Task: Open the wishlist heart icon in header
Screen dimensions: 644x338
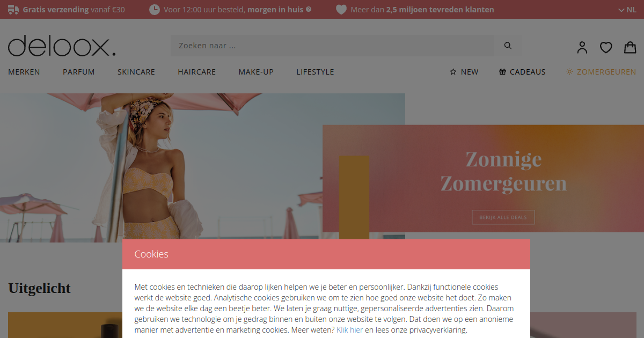Action: [x=606, y=47]
